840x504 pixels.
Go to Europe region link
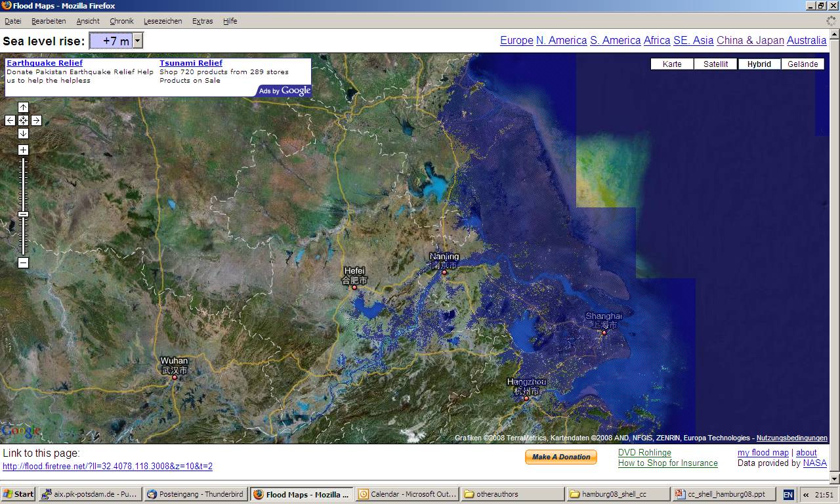[516, 41]
